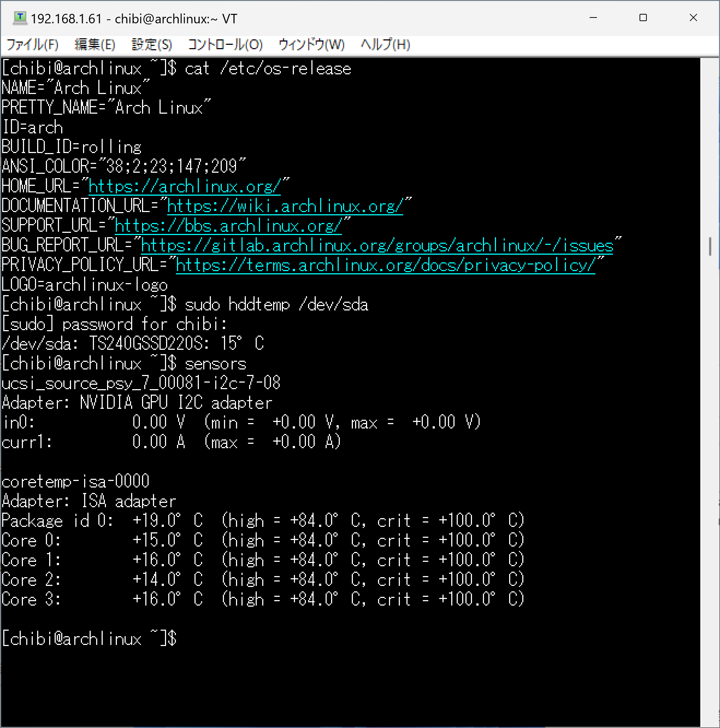Open the https://archlinux.org/ home URL link
The width and height of the screenshot is (720, 728).
pos(185,187)
